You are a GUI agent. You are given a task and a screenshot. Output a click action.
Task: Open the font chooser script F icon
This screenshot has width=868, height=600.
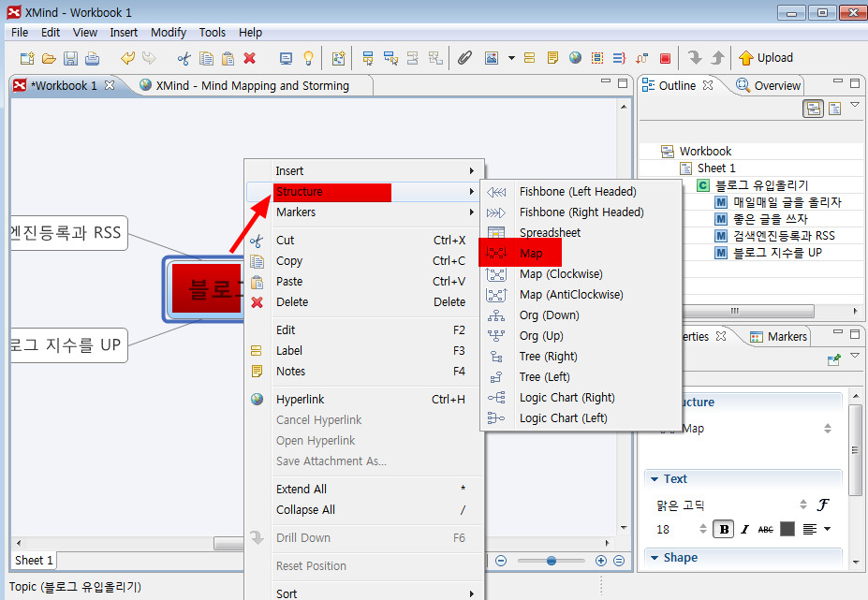823,505
